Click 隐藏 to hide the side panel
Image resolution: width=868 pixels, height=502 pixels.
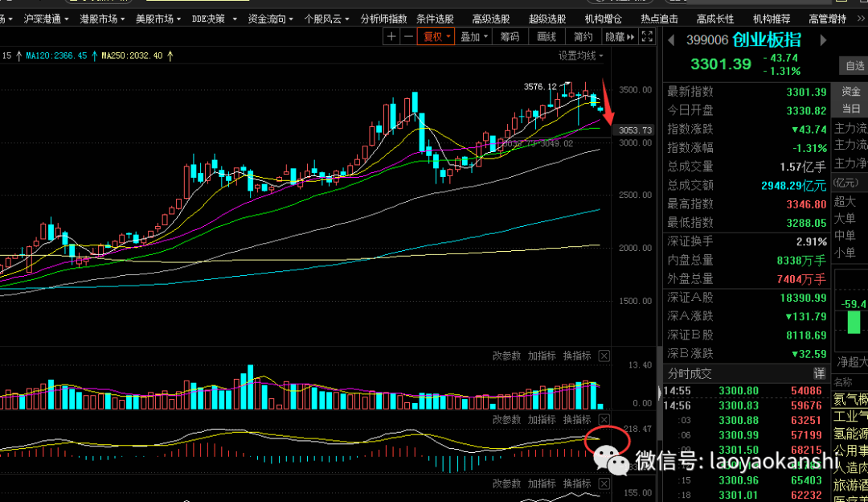tap(617, 36)
